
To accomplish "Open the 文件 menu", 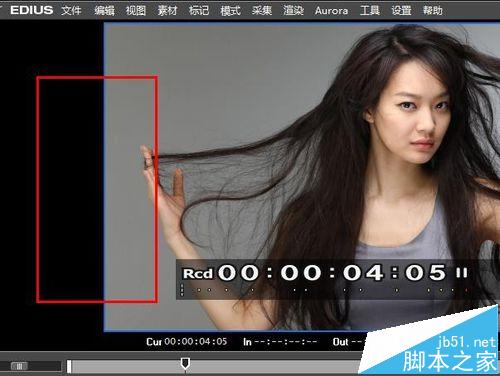I will (x=71, y=10).
